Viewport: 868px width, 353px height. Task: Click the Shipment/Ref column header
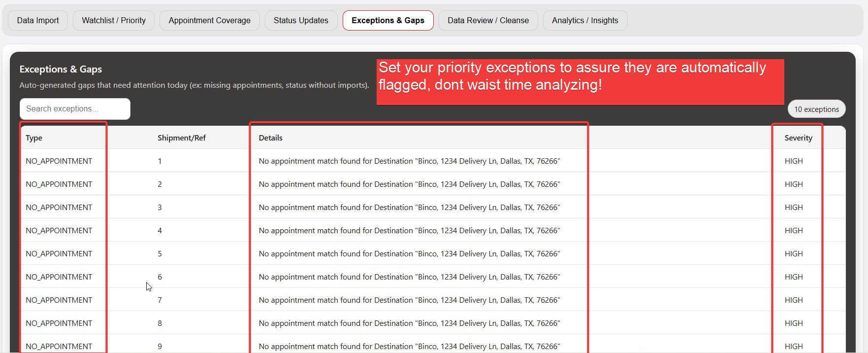click(x=182, y=138)
